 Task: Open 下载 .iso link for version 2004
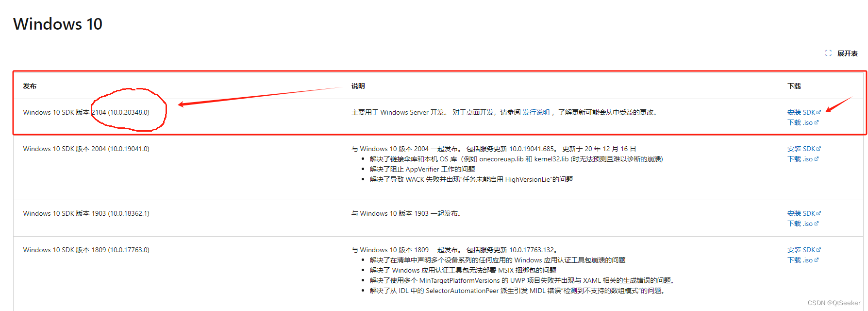(803, 159)
